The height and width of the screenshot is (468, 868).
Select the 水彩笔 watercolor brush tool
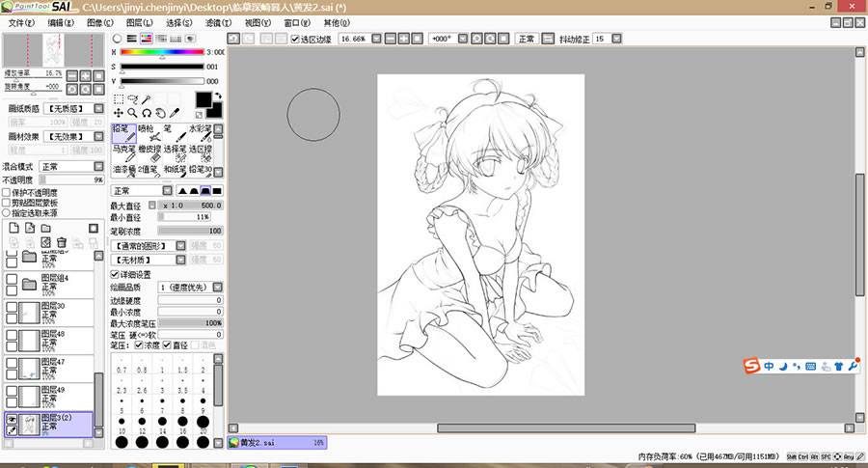[x=201, y=133]
